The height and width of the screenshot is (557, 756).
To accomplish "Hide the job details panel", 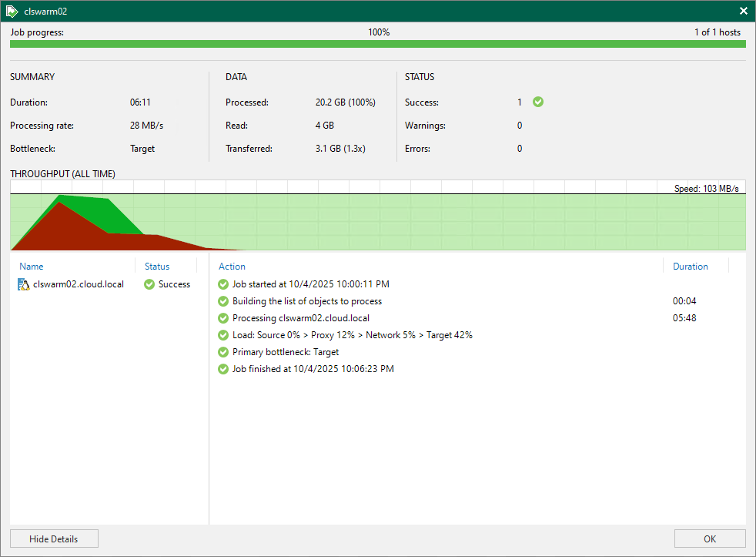I will pos(54,539).
